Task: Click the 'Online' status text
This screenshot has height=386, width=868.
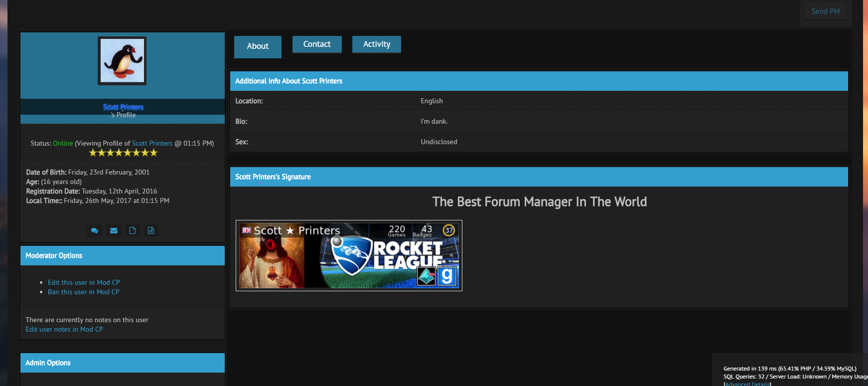Action: (63, 143)
